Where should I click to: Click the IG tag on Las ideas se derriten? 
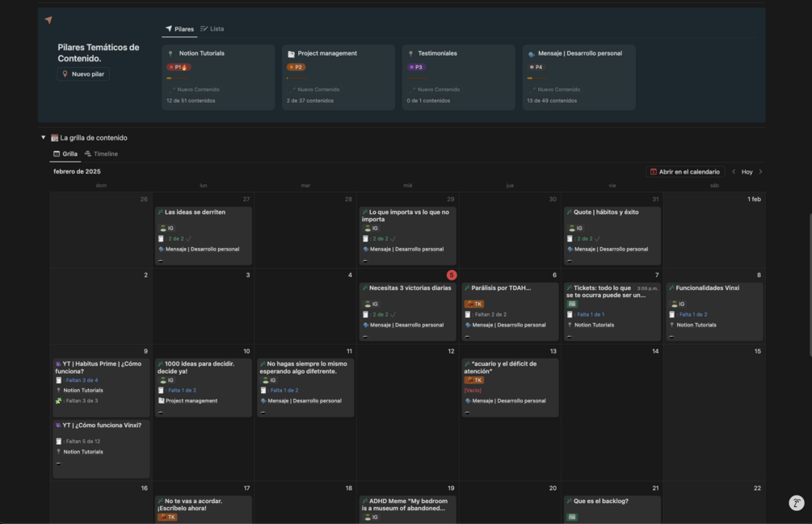coord(166,228)
